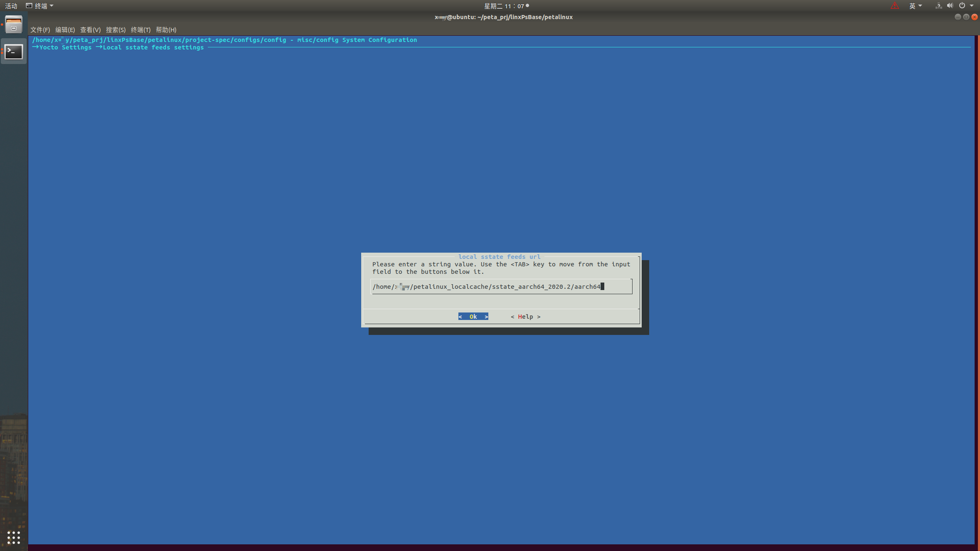Screen dimensions: 980x551
Task: Open the 帮助(H) menu
Action: tap(165, 30)
